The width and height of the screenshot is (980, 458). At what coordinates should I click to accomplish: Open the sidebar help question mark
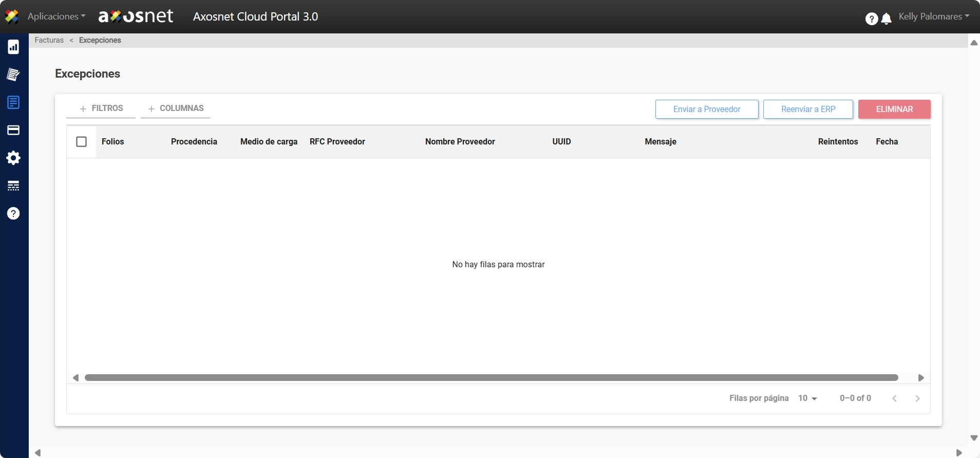(x=13, y=213)
